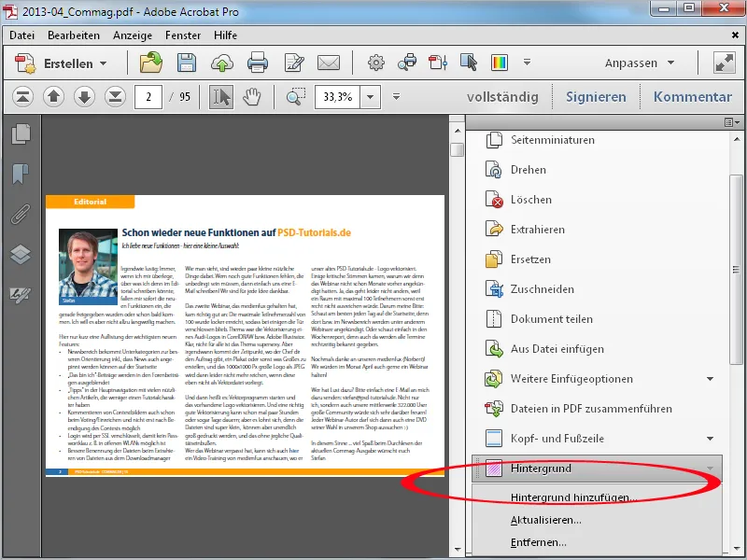Click the print preview magnifier printer icon
The width and height of the screenshot is (747, 560).
(x=407, y=63)
